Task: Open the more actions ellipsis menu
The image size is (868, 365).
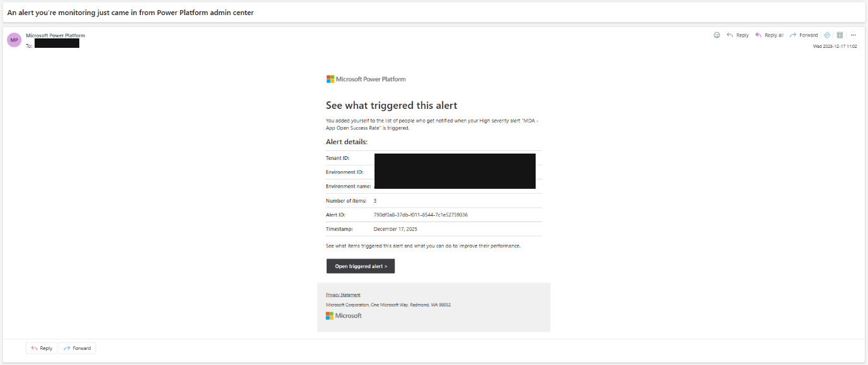Action: tap(854, 35)
